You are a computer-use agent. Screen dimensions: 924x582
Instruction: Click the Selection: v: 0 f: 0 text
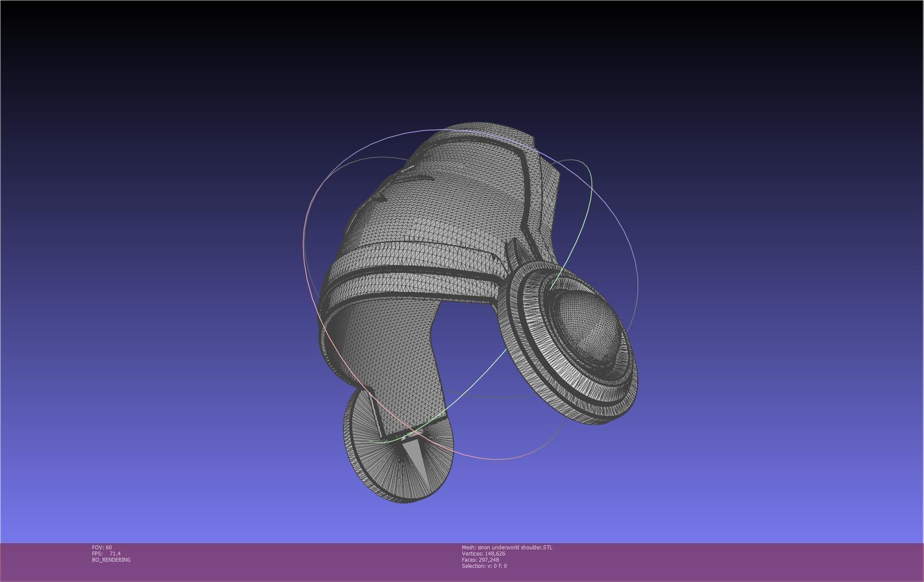484,566
